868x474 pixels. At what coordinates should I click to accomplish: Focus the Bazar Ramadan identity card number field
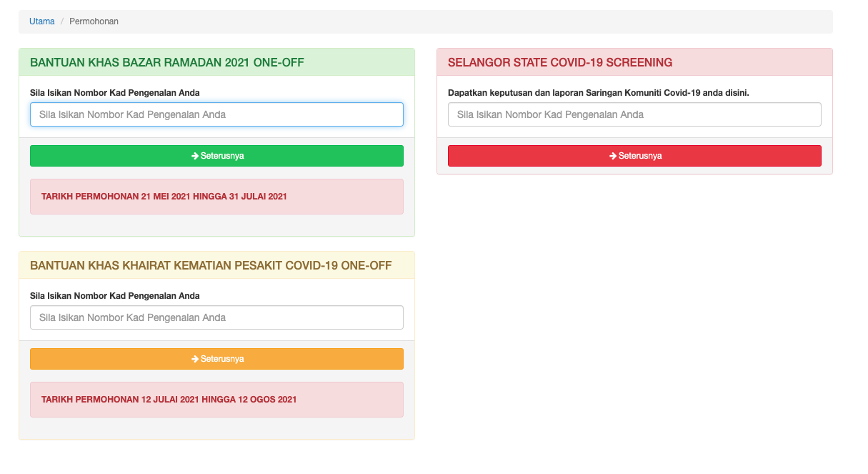pos(216,114)
